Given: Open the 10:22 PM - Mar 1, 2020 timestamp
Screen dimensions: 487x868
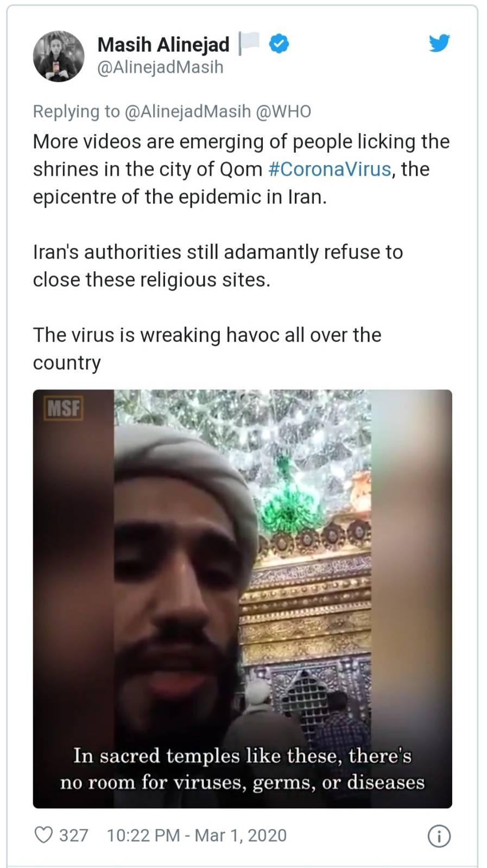Looking at the screenshot, I should (x=197, y=835).
